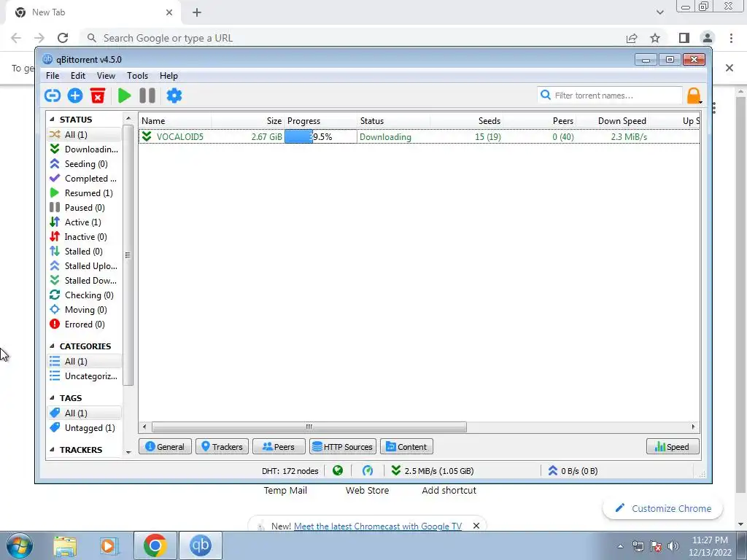Open the General tab
The width and height of the screenshot is (747, 560).
tap(165, 447)
